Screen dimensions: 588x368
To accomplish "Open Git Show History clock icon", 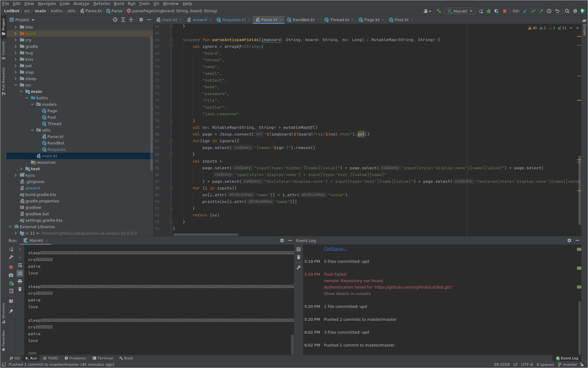I will click(549, 11).
